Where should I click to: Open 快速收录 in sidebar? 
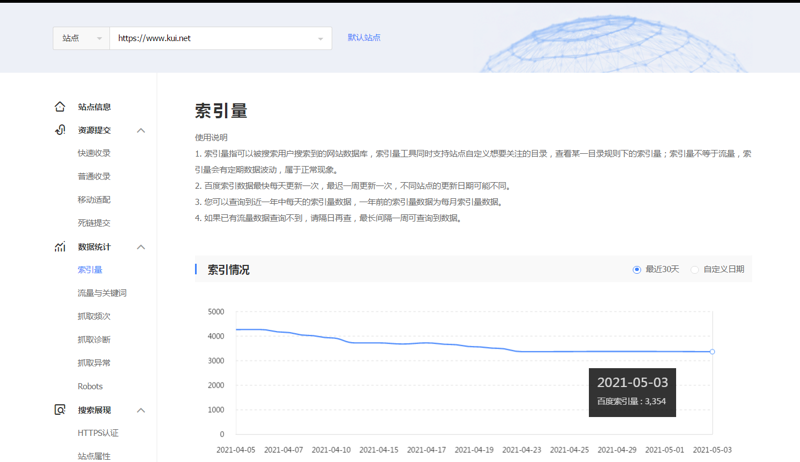pyautogui.click(x=94, y=153)
